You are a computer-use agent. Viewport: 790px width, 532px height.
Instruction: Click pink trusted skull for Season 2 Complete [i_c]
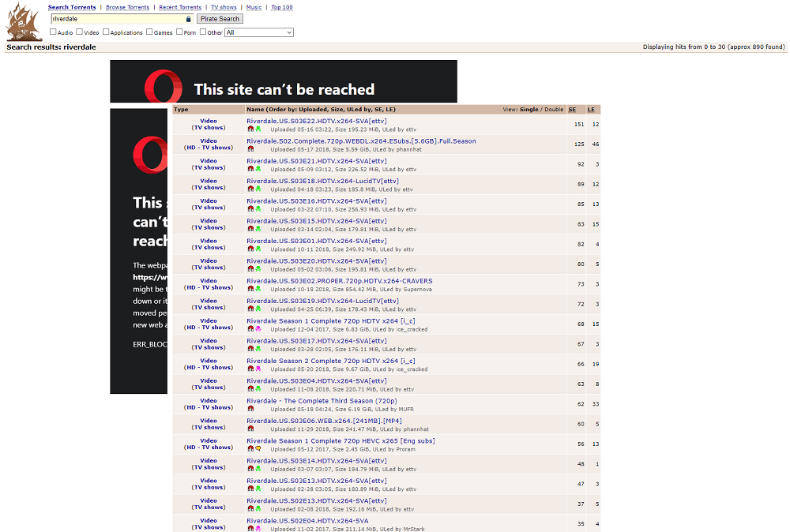click(x=258, y=369)
